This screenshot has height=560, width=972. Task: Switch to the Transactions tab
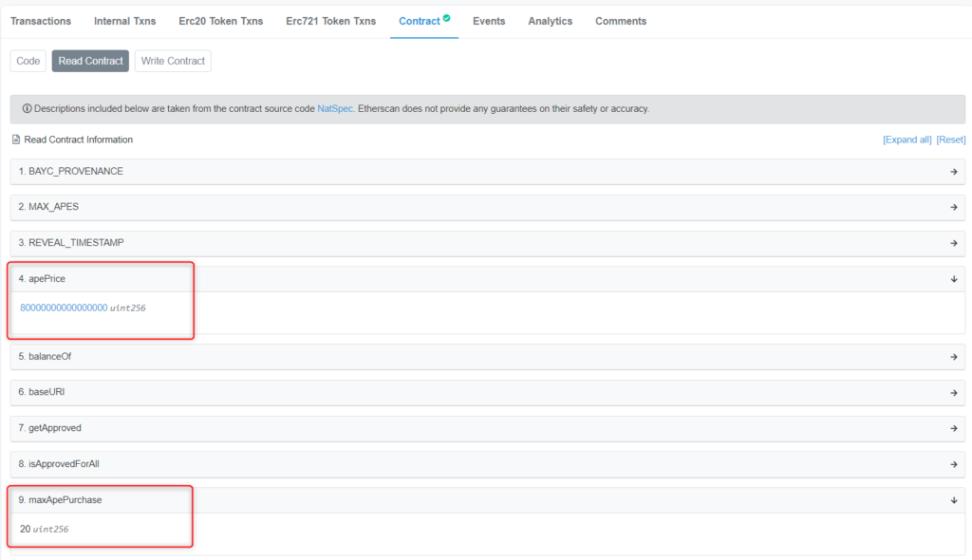click(41, 21)
